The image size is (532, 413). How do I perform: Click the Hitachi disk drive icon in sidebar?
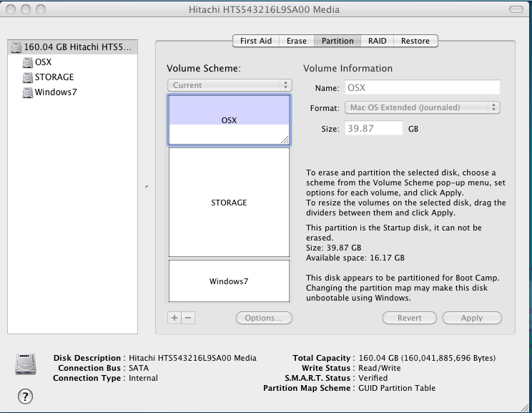[x=16, y=47]
